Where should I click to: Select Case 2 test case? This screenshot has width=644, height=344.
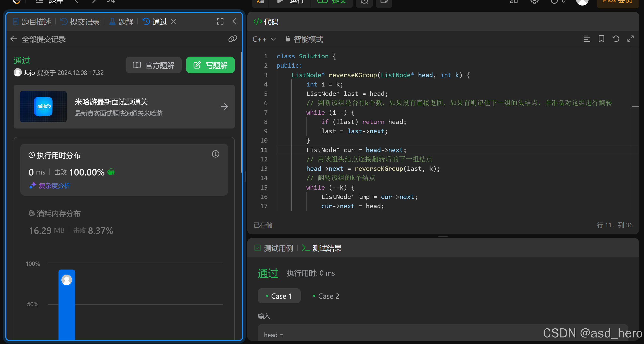click(x=326, y=296)
